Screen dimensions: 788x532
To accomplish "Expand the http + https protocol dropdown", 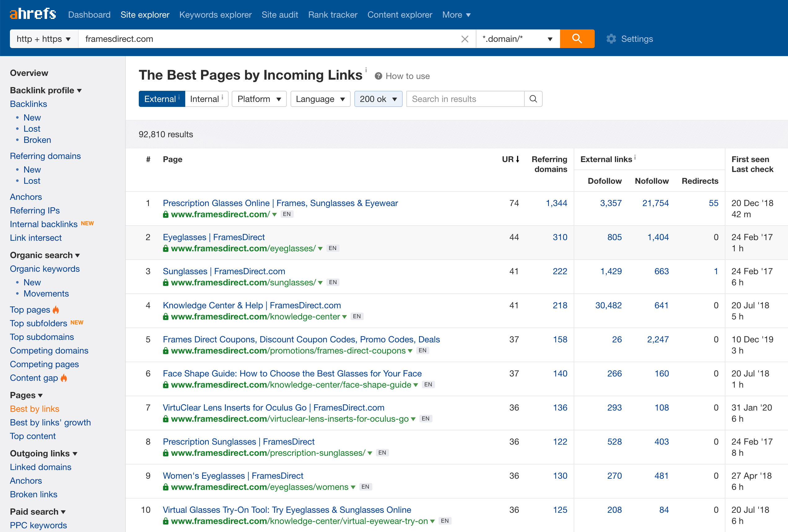I will click(x=44, y=39).
